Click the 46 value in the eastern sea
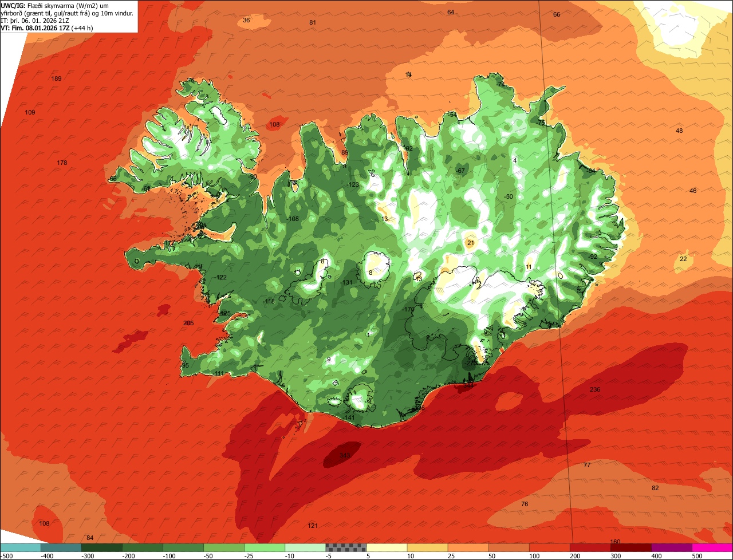 (693, 191)
